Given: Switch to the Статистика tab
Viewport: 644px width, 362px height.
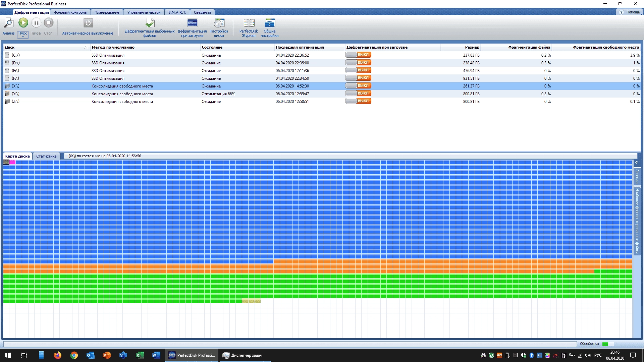Looking at the screenshot, I should [x=46, y=156].
